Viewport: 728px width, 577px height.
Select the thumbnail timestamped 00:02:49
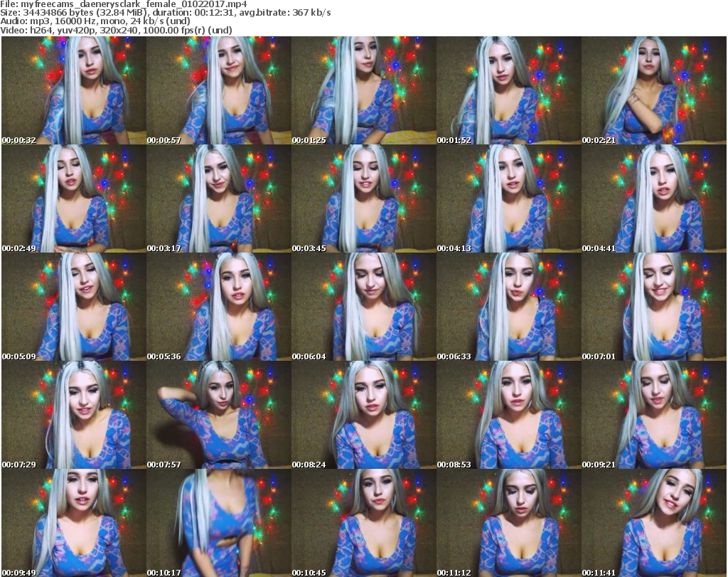pos(74,198)
